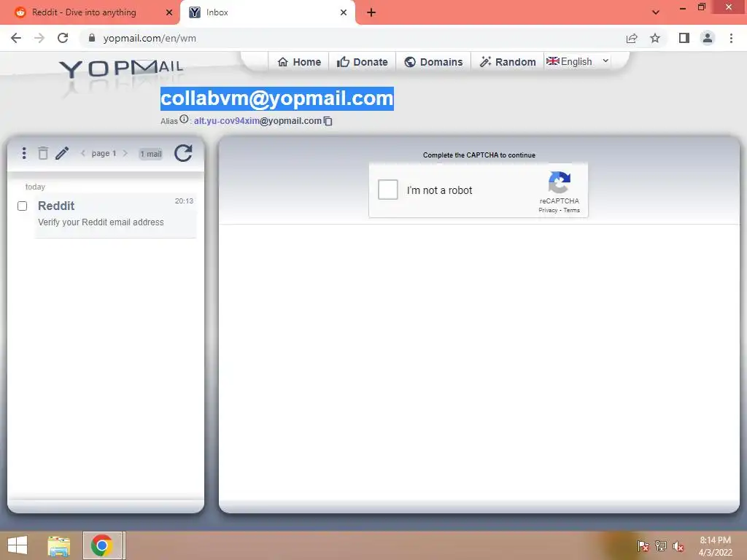The height and width of the screenshot is (560, 747).
Task: Click the taskbar clock and date
Action: coord(715,546)
